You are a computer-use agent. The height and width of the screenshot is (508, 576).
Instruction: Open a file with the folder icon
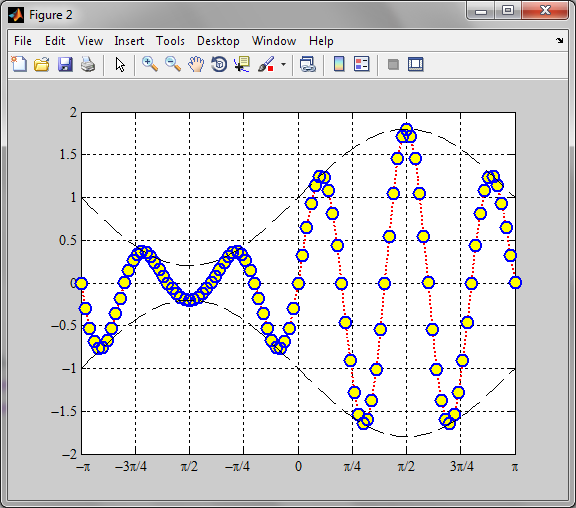tap(42, 64)
